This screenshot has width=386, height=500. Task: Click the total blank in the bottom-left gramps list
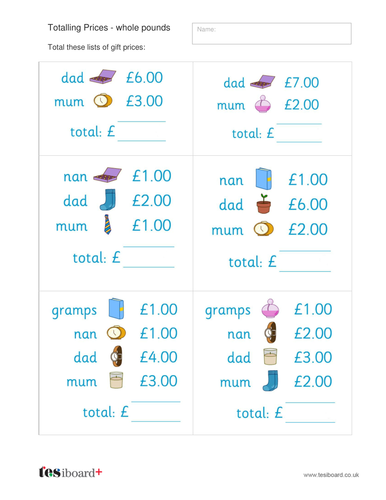tap(156, 412)
